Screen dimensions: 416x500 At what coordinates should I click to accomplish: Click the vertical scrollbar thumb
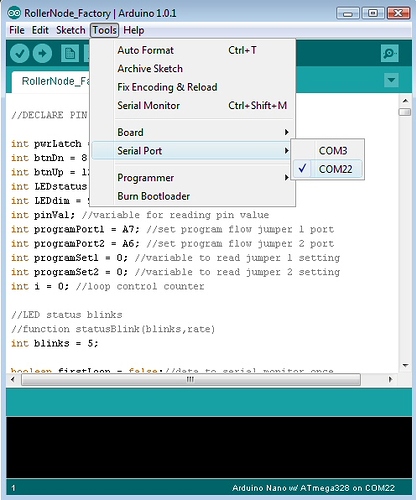[x=405, y=112]
